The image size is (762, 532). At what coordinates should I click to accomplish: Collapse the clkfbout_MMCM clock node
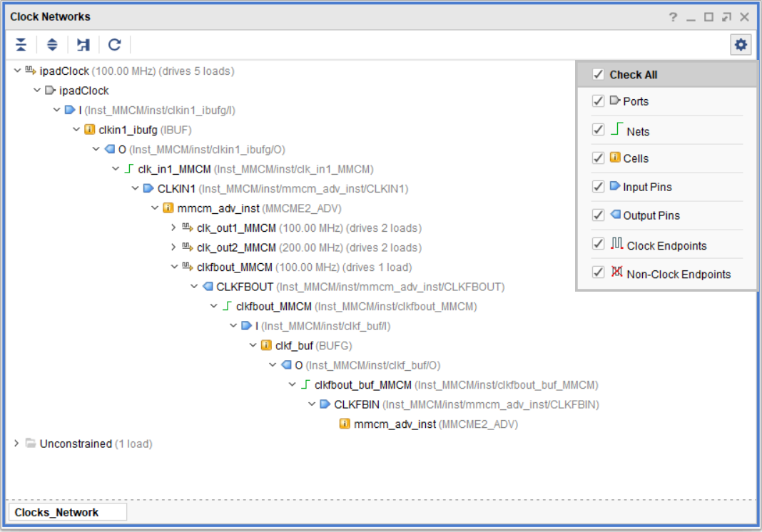point(174,267)
